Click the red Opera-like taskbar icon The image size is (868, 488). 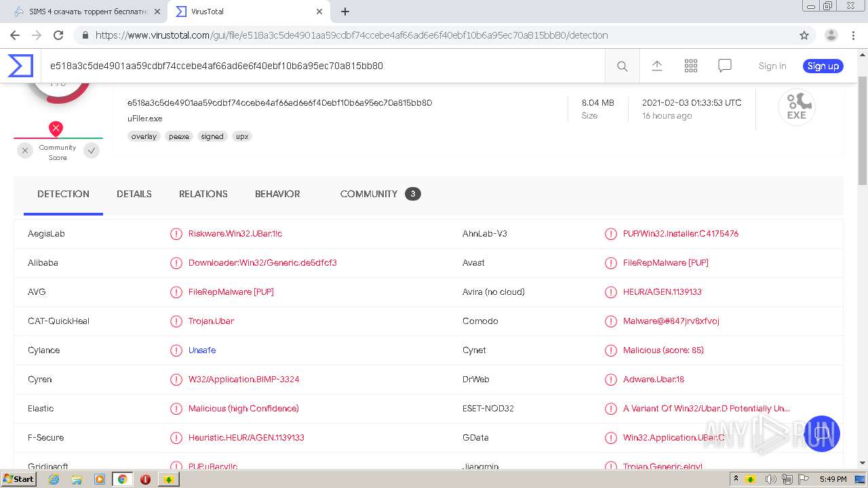click(145, 479)
